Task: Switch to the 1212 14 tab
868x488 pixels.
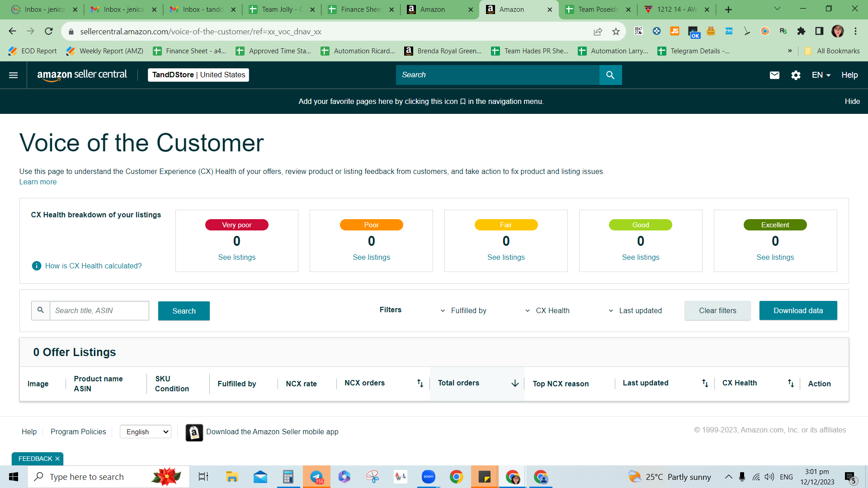Action: point(677,9)
